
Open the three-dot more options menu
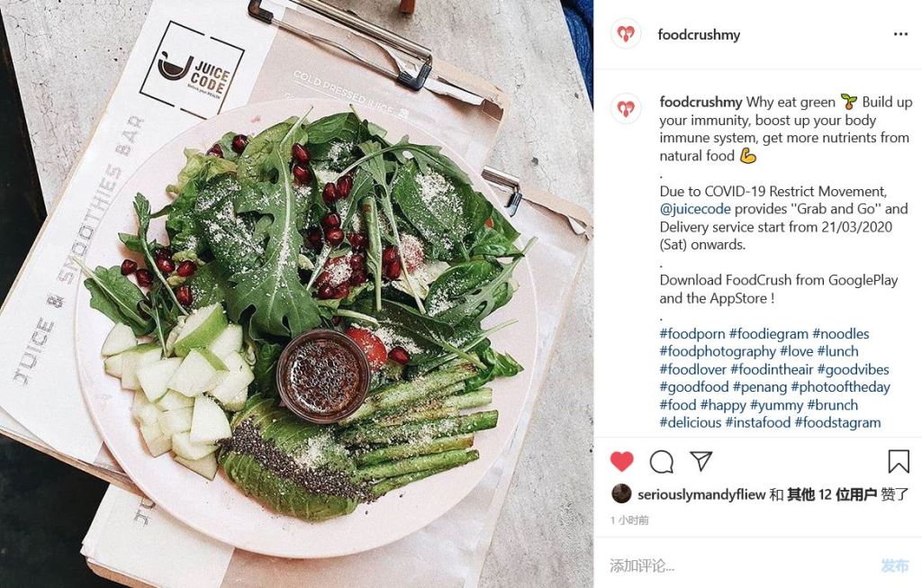[900, 34]
